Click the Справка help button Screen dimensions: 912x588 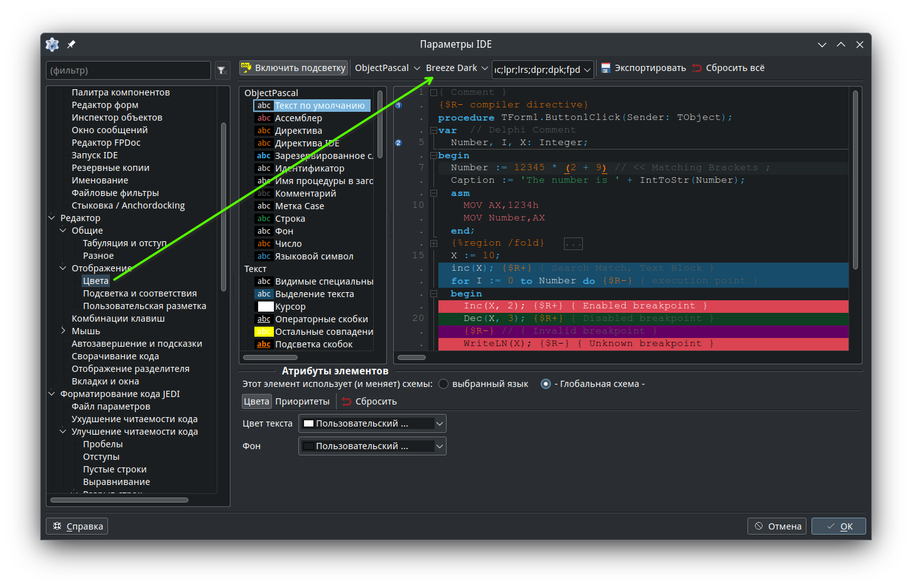77,526
